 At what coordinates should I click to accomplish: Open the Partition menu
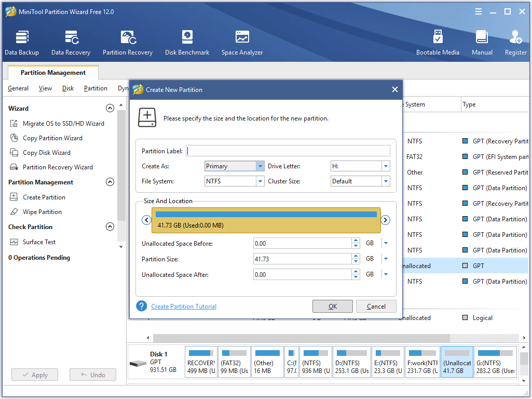(96, 88)
